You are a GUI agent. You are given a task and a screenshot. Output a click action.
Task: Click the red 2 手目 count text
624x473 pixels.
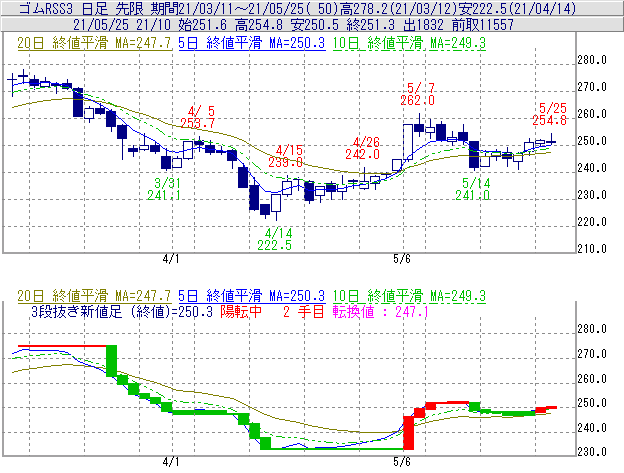[304, 311]
